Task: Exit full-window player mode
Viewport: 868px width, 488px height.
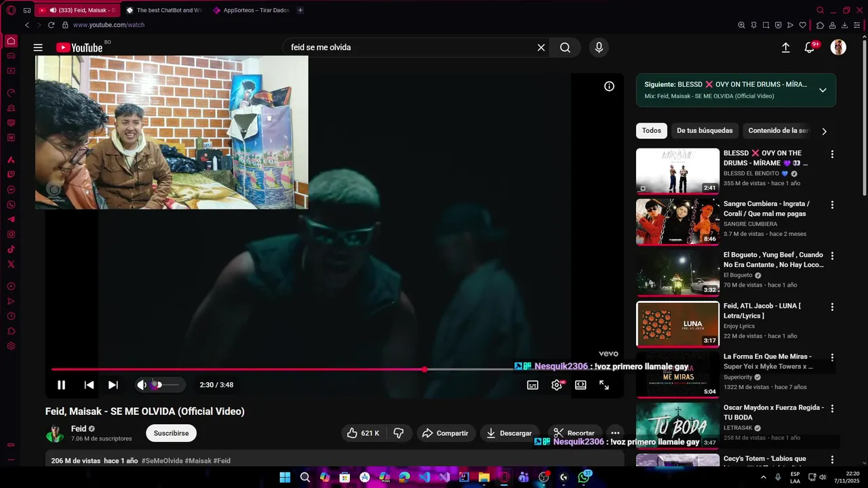Action: [604, 385]
